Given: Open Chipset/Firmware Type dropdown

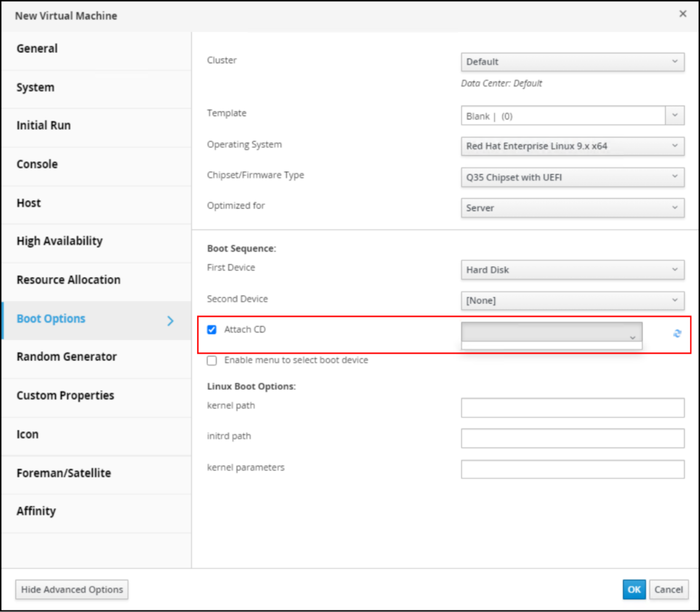Looking at the screenshot, I should (573, 177).
